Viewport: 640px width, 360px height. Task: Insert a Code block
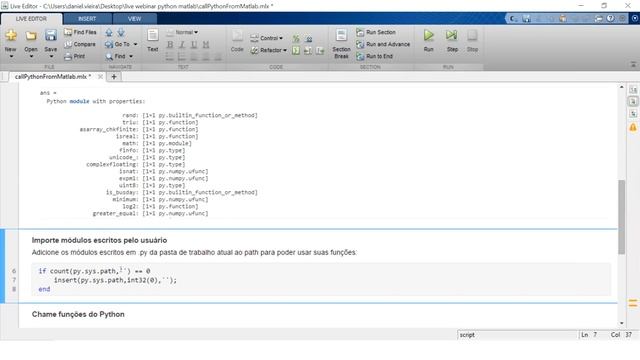(x=237, y=40)
